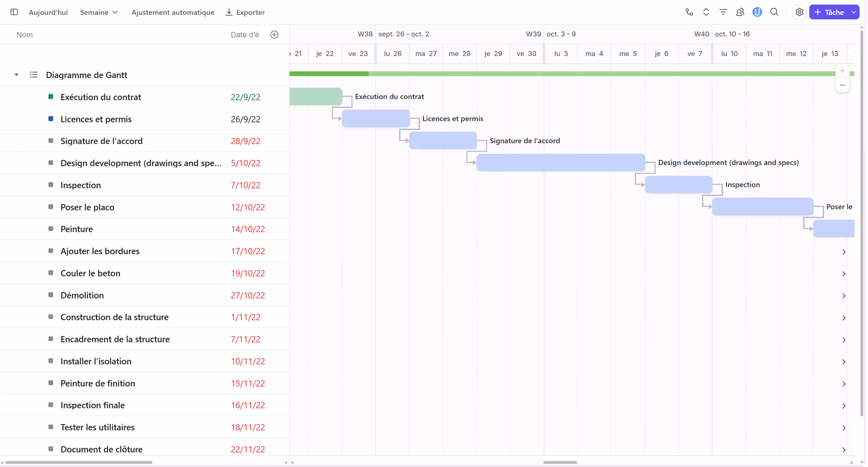The height and width of the screenshot is (467, 868).
Task: Toggle the status square for Démolition
Action: [50, 295]
